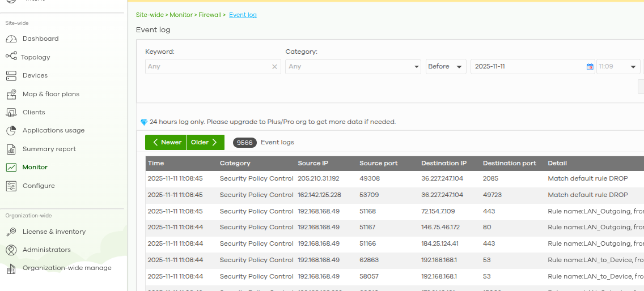Screen dimensions: 644x291
Task: Click the Administrators person icon
Action: [11, 250]
